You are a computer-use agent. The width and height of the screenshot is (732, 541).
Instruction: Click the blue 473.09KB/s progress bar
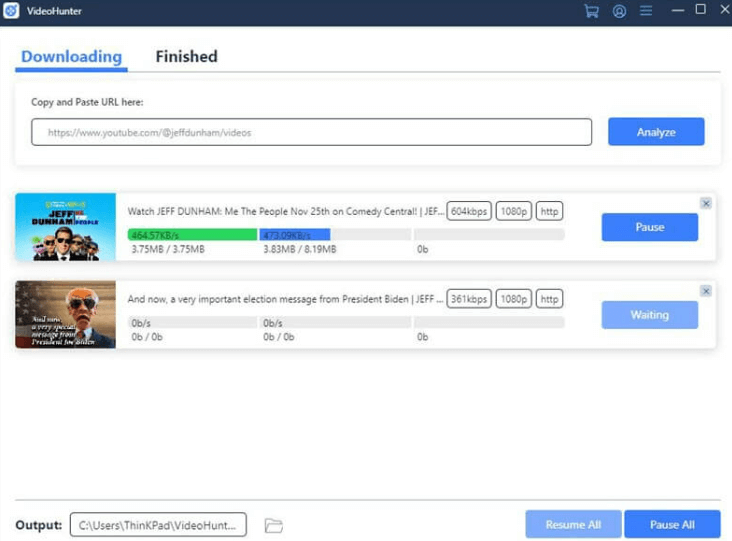(x=295, y=234)
